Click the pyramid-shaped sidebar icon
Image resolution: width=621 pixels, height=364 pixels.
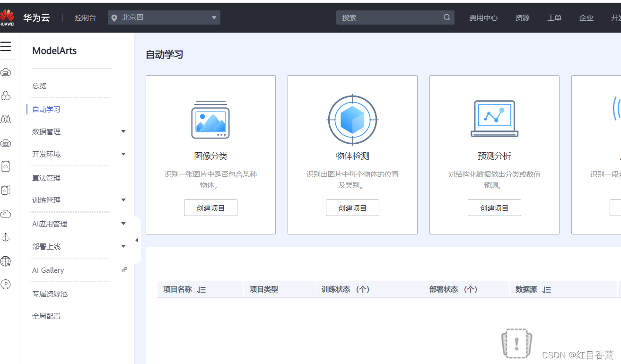tap(6, 237)
